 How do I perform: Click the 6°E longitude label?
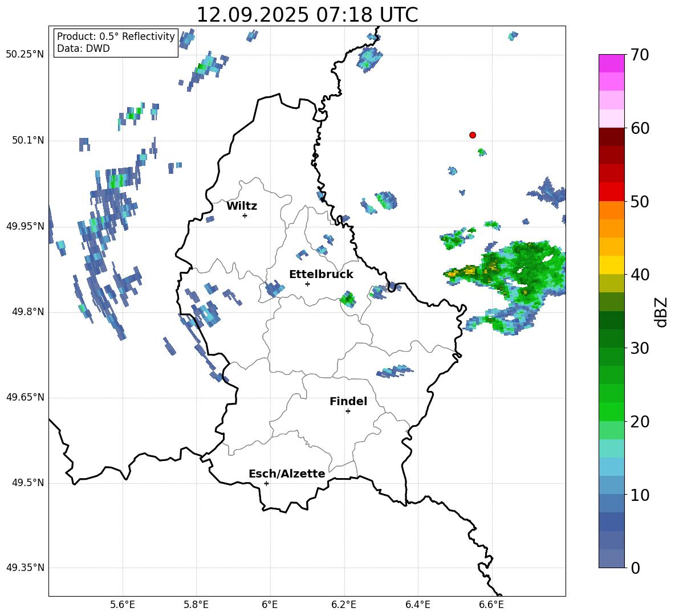tap(270, 605)
